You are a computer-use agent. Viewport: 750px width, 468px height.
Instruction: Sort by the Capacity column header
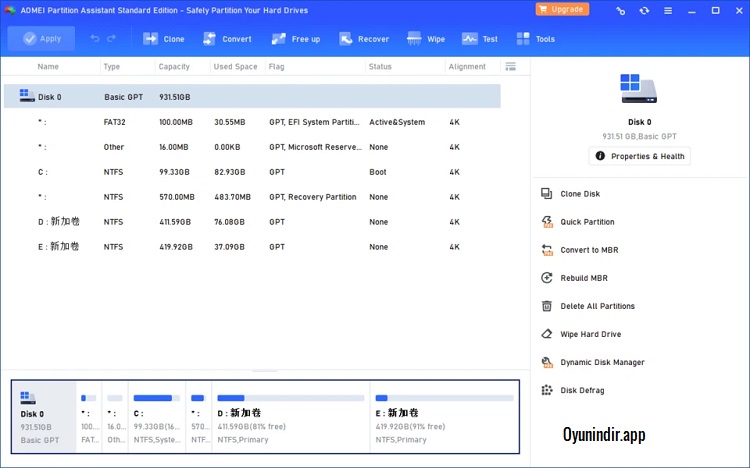[x=174, y=67]
